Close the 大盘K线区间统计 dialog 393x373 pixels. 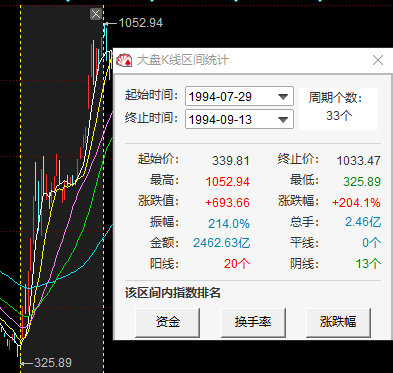pos(378,60)
